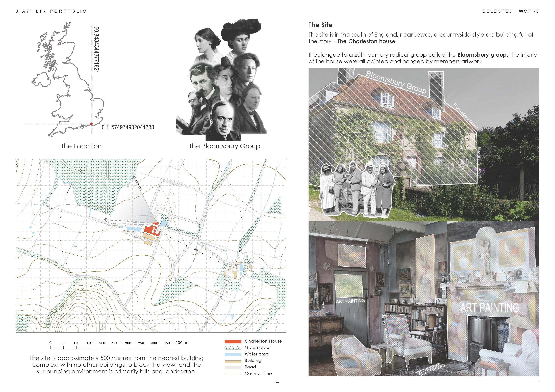Viewport: 555px width, 392px height.
Task: Click the blue Water area legend swatch
Action: click(x=233, y=354)
